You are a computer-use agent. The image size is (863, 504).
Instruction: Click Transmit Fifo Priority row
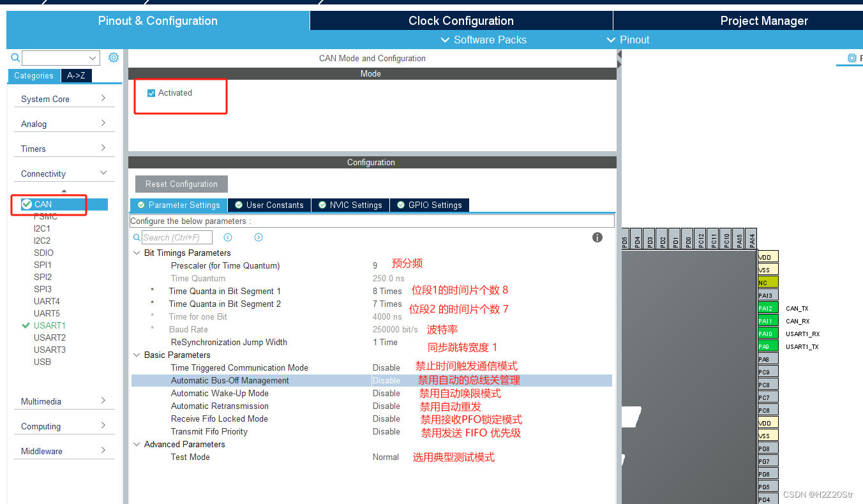pyautogui.click(x=371, y=431)
